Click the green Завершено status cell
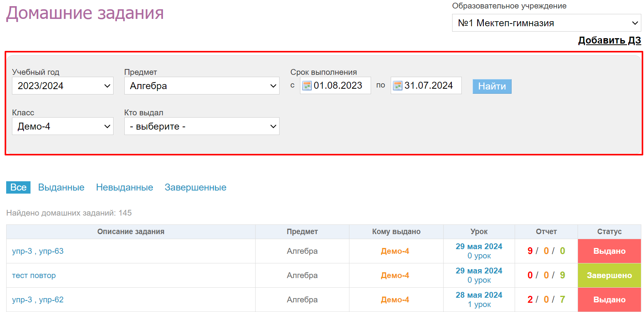This screenshot has height=312, width=644. pos(609,275)
